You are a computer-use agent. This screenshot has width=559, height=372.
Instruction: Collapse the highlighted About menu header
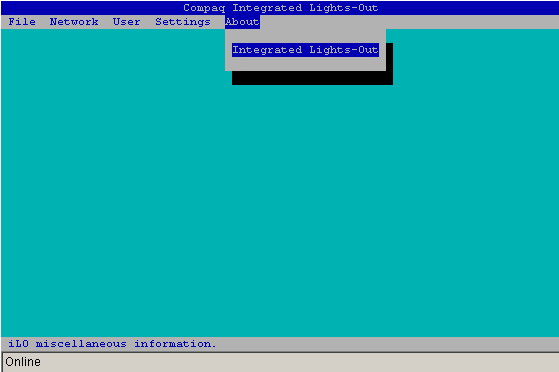tap(242, 22)
